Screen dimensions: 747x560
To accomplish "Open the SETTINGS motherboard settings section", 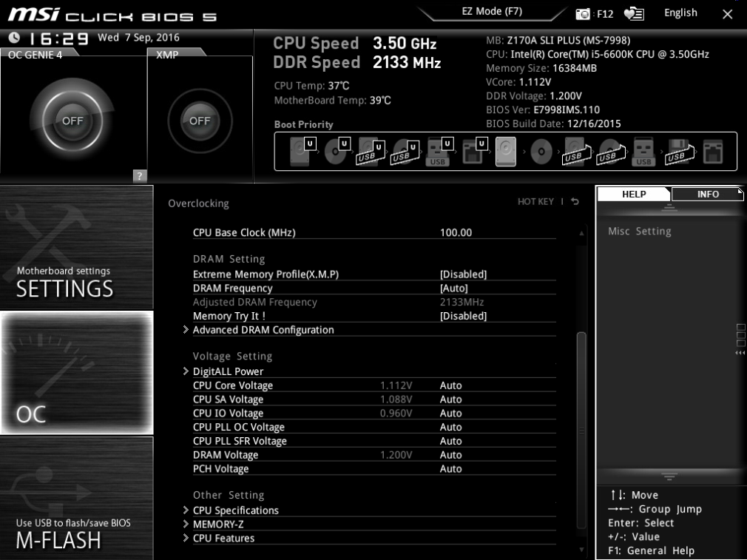I will coord(77,247).
